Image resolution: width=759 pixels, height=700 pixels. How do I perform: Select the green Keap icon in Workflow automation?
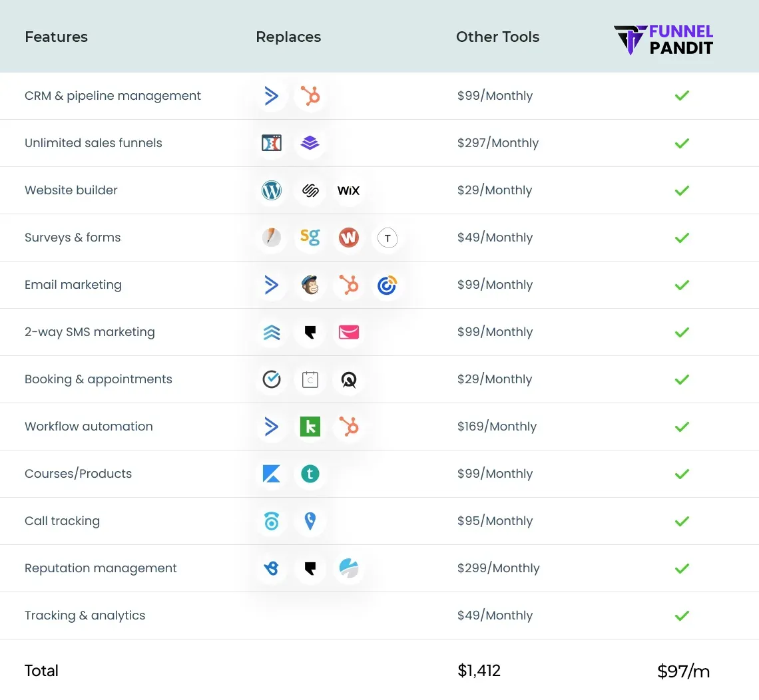(310, 427)
